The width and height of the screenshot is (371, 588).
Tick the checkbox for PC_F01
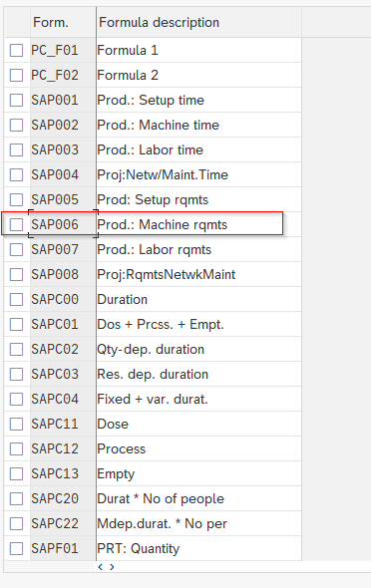tap(16, 50)
